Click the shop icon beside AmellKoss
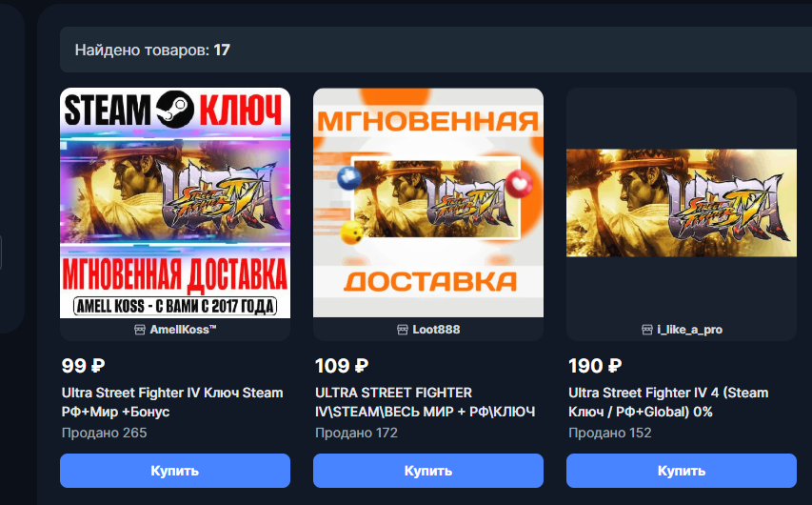Screen dimensions: 812x505 [x=139, y=330]
